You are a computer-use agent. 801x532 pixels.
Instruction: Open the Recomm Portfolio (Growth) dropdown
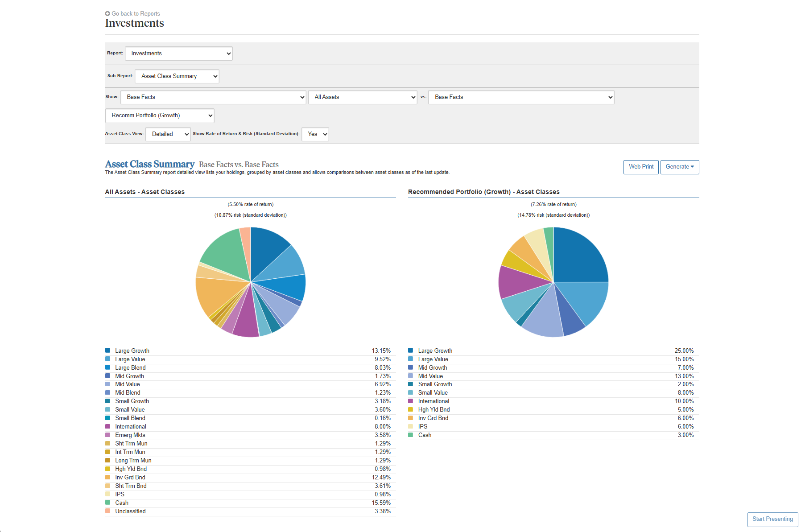point(160,115)
